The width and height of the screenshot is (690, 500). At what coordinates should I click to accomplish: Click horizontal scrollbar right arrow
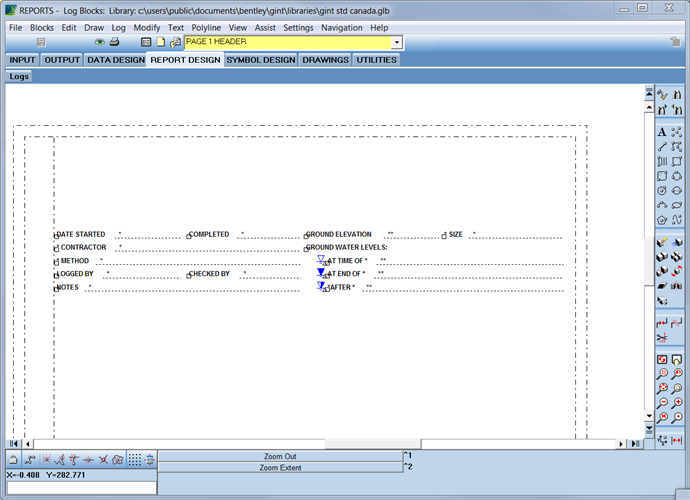coord(620,444)
